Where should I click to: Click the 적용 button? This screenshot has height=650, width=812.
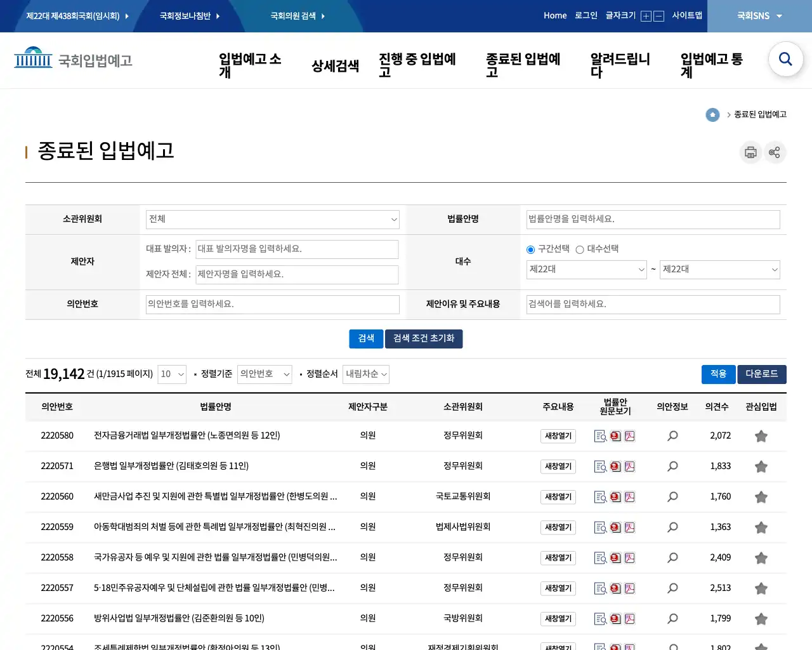(x=718, y=374)
